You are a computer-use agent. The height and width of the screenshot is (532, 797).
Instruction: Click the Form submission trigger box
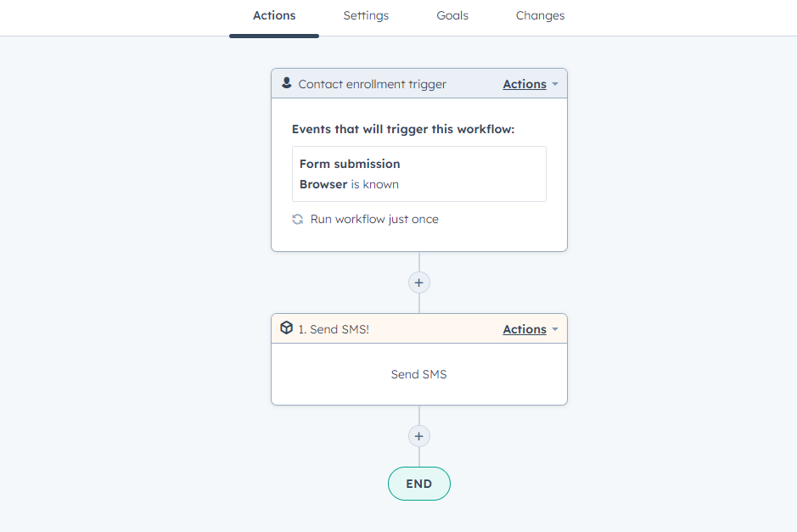tap(419, 173)
